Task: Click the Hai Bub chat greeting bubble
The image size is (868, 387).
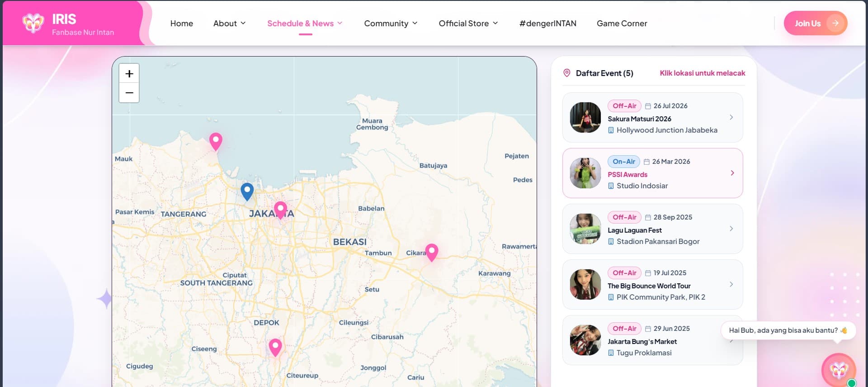Action: coord(788,330)
